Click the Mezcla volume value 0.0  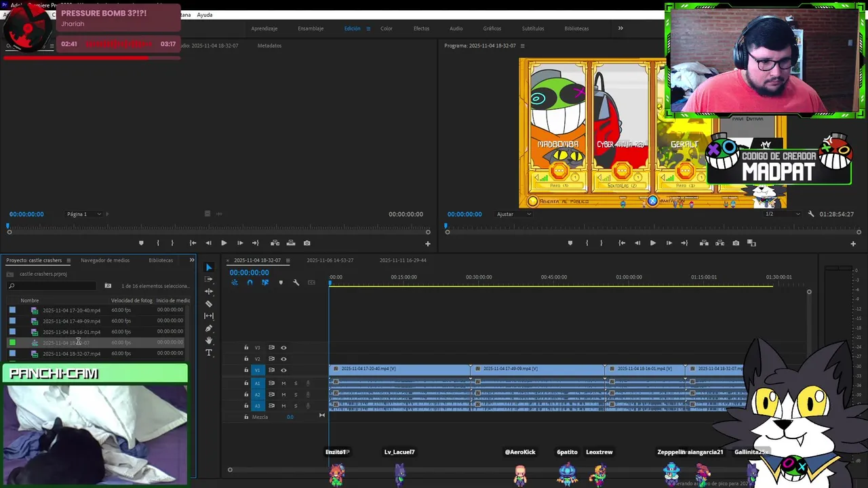point(290,417)
